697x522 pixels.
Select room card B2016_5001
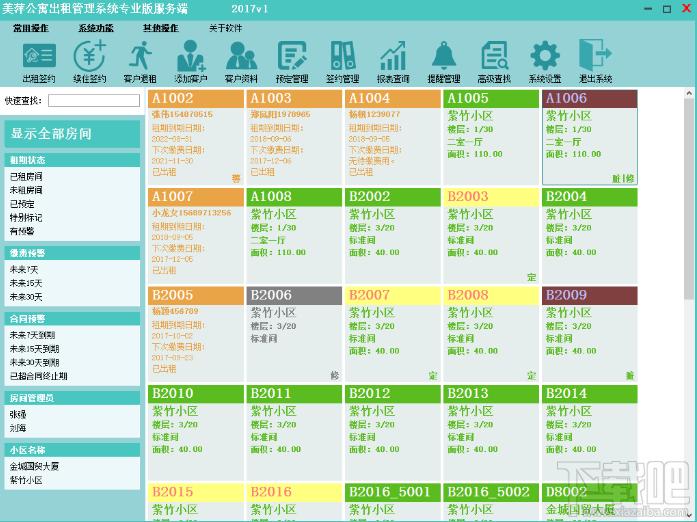pyautogui.click(x=393, y=502)
